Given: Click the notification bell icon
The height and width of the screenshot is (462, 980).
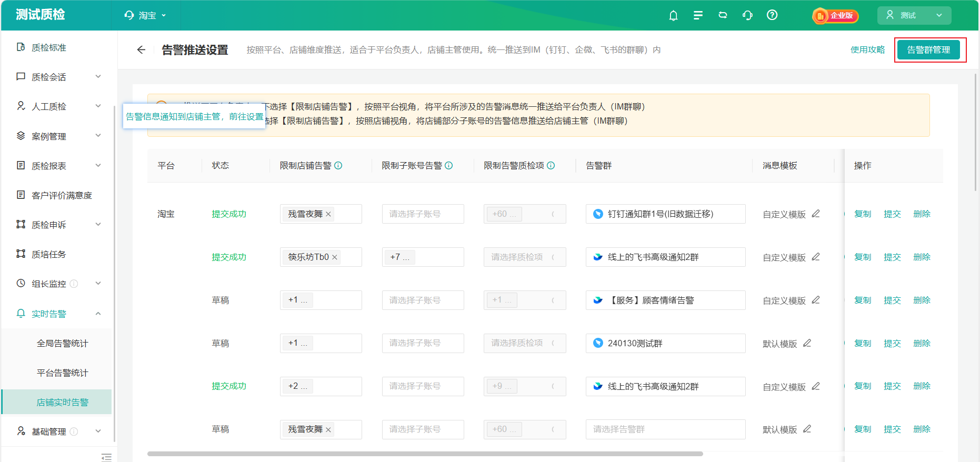Looking at the screenshot, I should click(673, 15).
